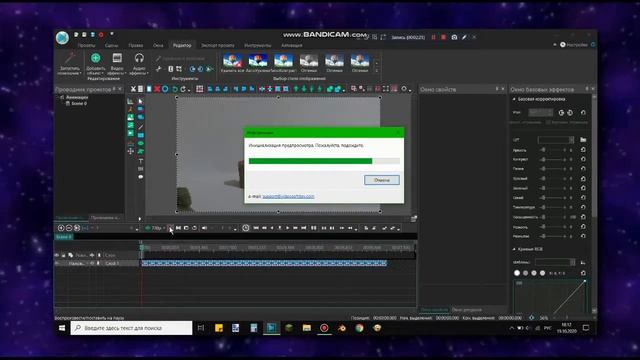The height and width of the screenshot is (360, 640).
Task: Reset the Brightness value icon
Action: pos(583,150)
